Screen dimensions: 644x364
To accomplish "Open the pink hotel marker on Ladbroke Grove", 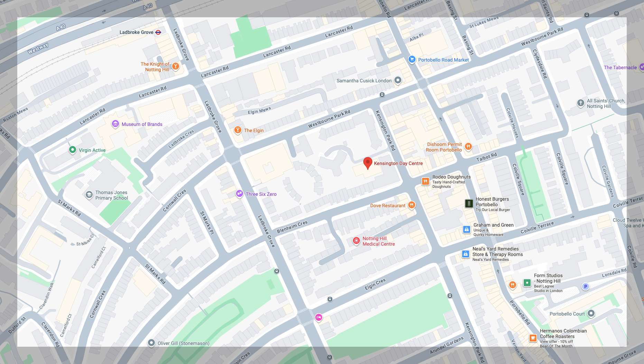I will point(318,317).
